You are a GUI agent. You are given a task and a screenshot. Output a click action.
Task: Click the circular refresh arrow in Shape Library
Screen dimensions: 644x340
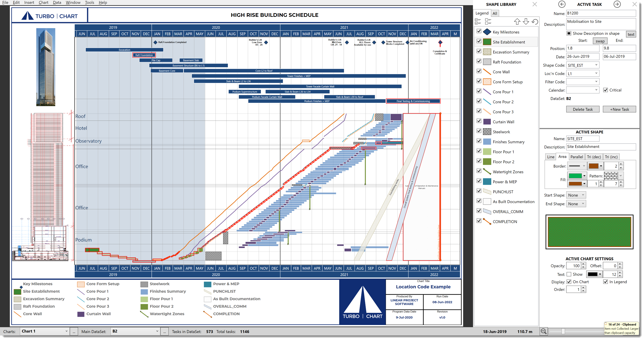(x=535, y=22)
